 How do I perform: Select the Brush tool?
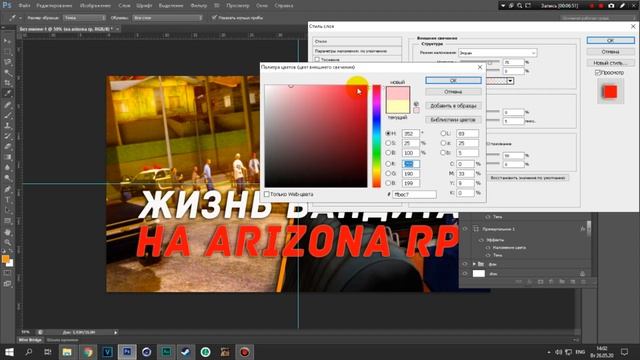point(7,116)
